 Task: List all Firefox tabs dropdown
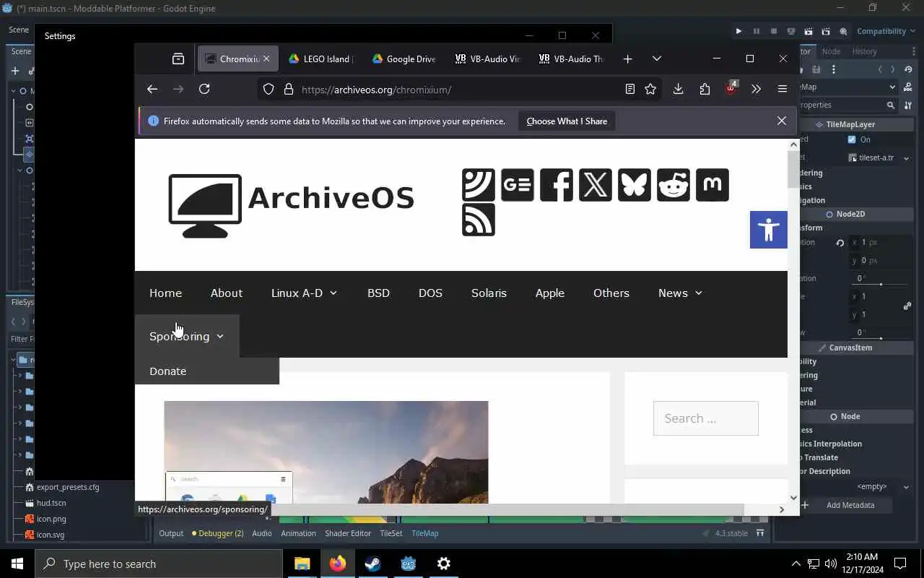656,59
